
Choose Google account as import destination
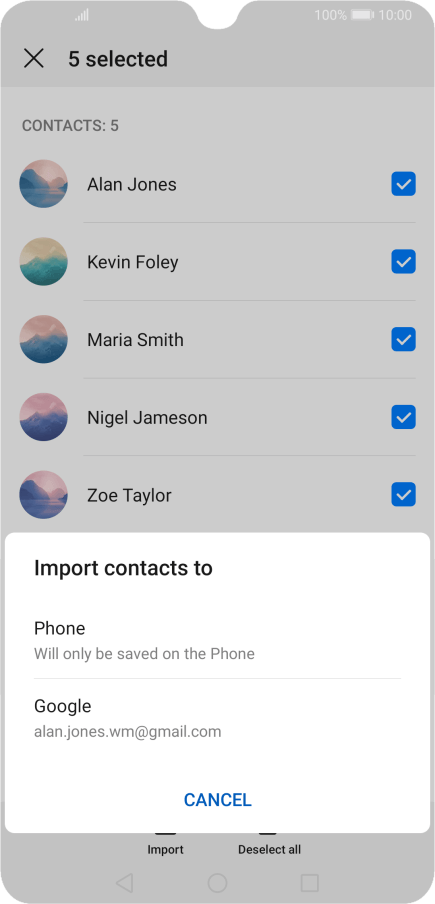(x=217, y=718)
